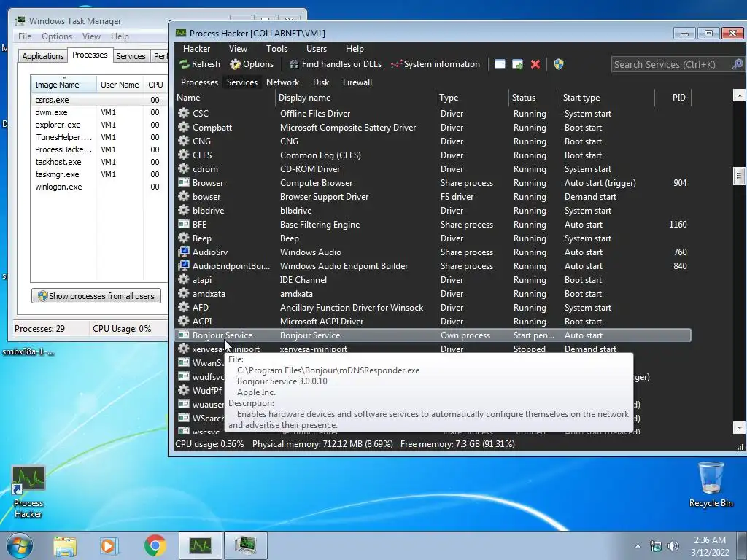Viewport: 747px width, 560px height.
Task: Open the Users menu
Action: 317,49
